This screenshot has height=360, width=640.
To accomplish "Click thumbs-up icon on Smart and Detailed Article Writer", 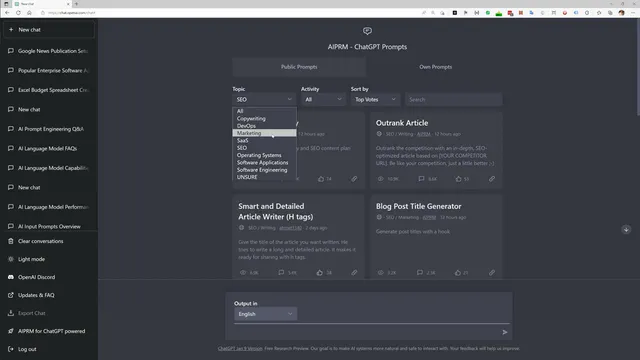I will (x=320, y=272).
